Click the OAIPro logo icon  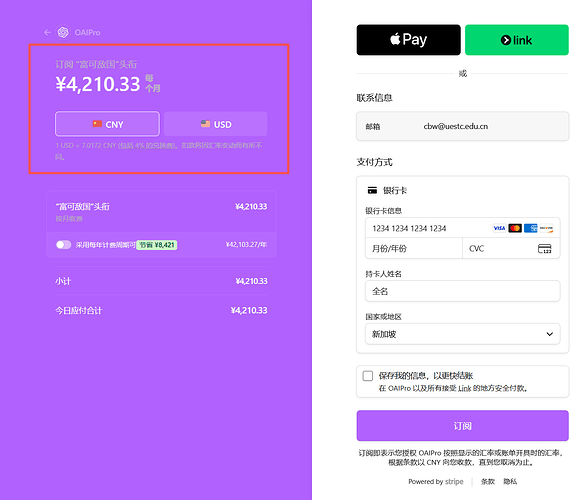click(63, 33)
